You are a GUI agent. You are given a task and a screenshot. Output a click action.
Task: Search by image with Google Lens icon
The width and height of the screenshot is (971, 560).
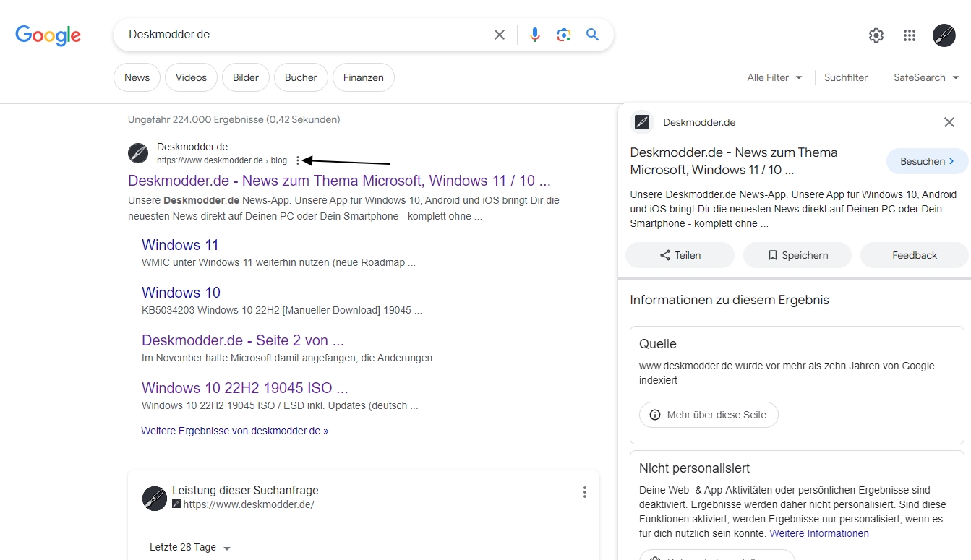click(x=564, y=35)
